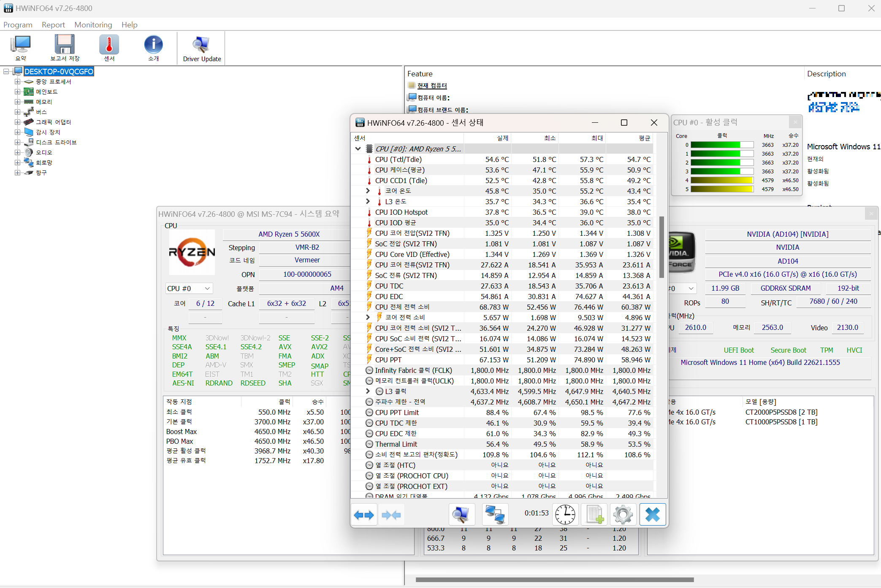This screenshot has width=881, height=588.
Task: Open sensor settings gear icon
Action: coord(623,514)
